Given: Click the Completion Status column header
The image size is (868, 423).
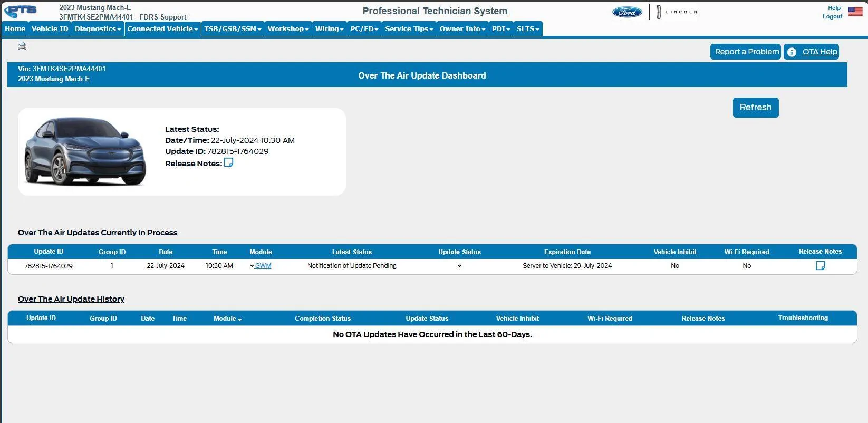Looking at the screenshot, I should 323,319.
